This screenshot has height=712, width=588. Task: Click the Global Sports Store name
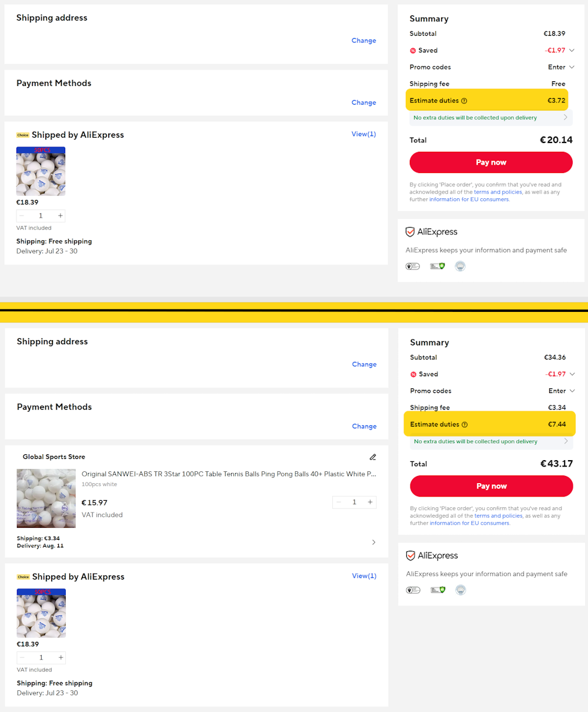point(54,457)
